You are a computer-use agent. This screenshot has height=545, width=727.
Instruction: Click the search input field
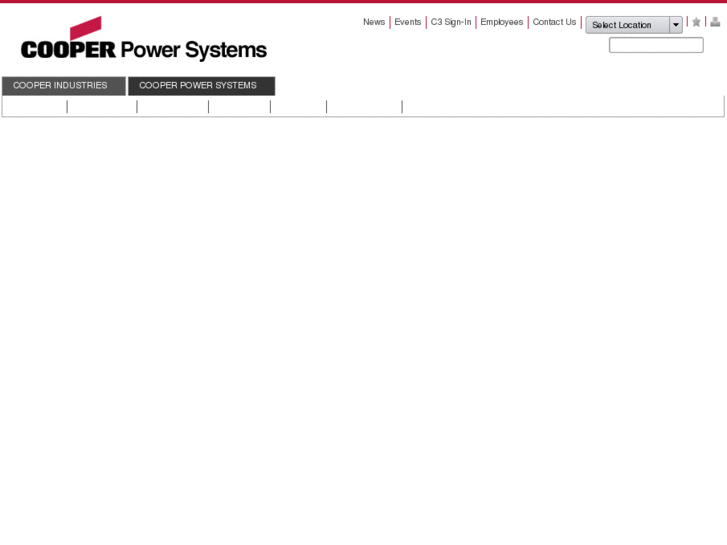click(656, 45)
